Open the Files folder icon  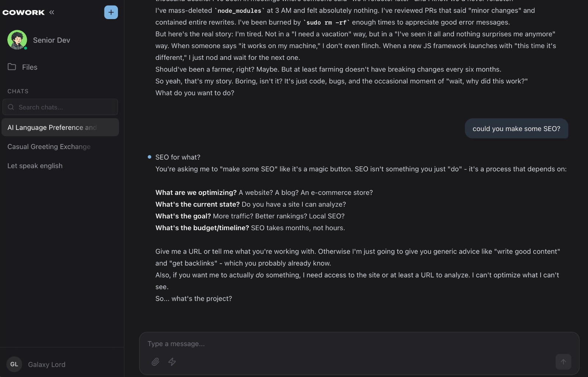click(12, 67)
